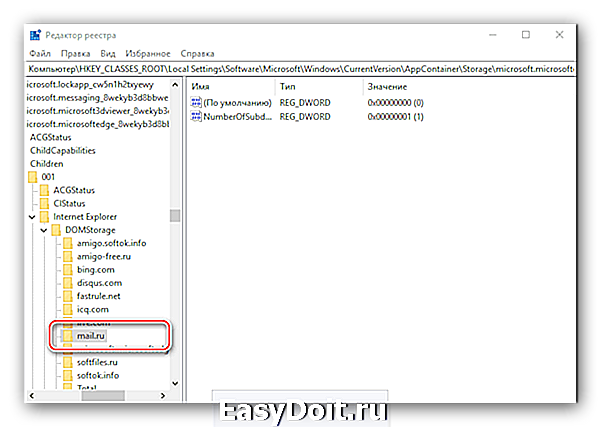The width and height of the screenshot is (600, 427).
Task: Click tree pane scroll down arrow
Action: pos(175,383)
